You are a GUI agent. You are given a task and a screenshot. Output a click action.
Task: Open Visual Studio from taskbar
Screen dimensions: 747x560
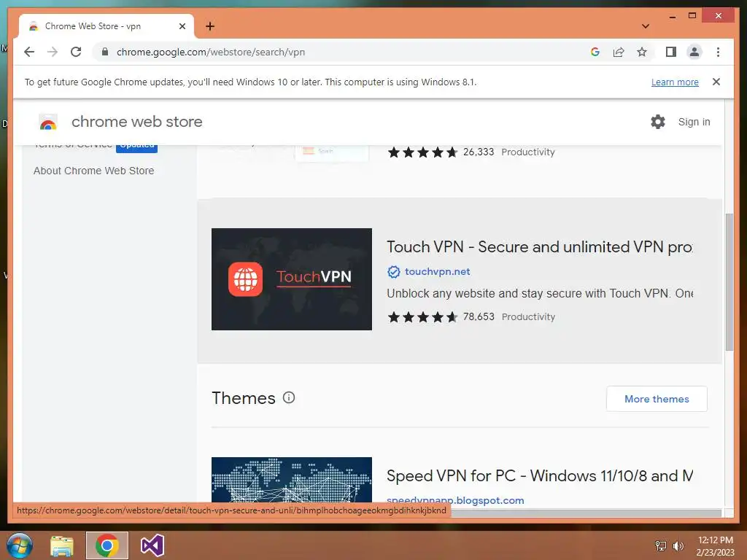click(x=152, y=545)
